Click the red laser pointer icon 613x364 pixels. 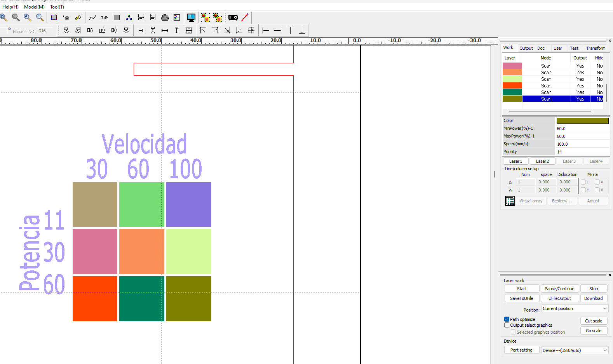[x=245, y=17]
